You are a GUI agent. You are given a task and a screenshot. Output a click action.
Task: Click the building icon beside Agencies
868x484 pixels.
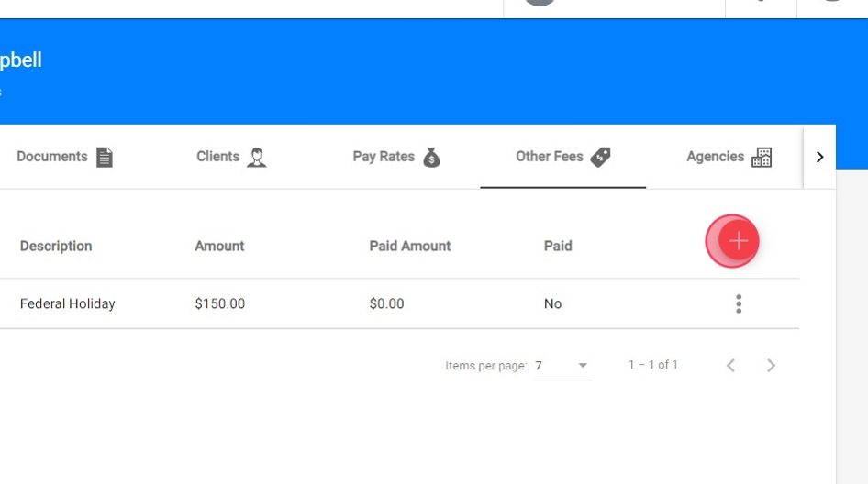pos(762,157)
